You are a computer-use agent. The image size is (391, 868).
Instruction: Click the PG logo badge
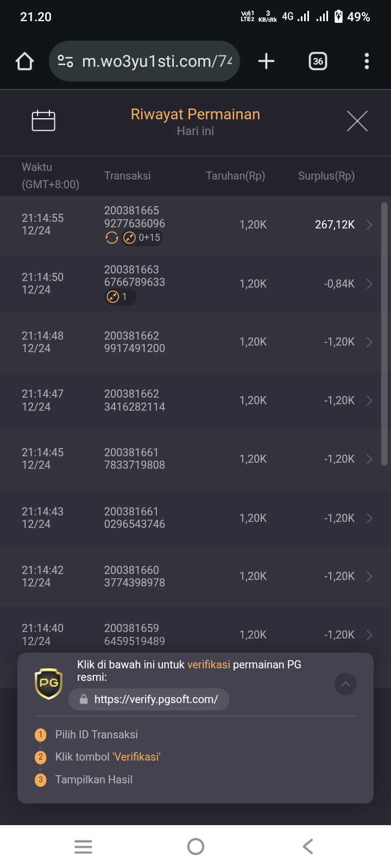48,683
